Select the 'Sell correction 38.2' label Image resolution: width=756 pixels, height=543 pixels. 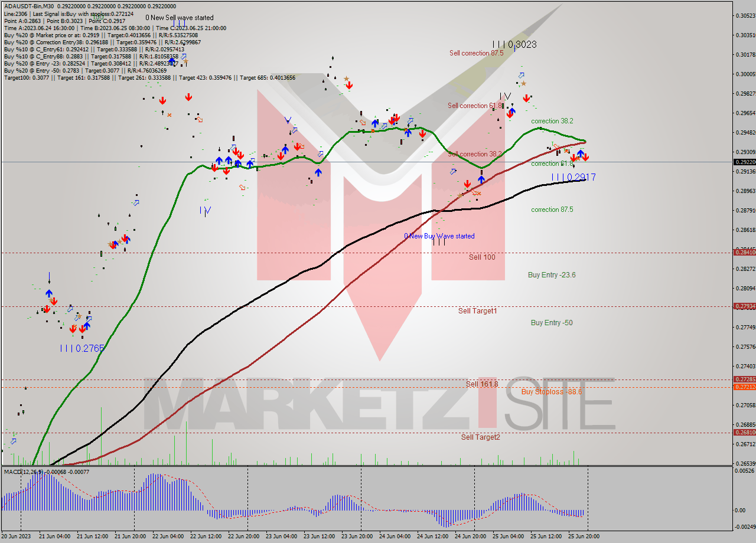475,154
